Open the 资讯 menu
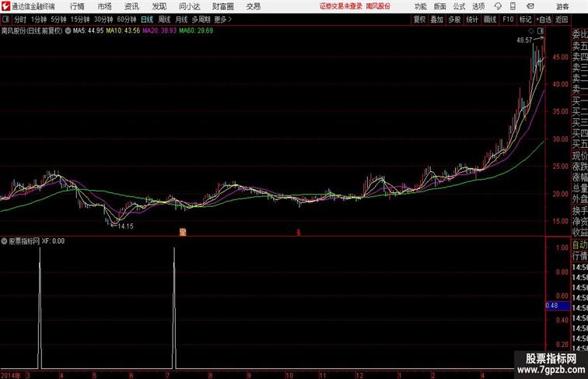This screenshot has height=379, width=588. tap(131, 6)
